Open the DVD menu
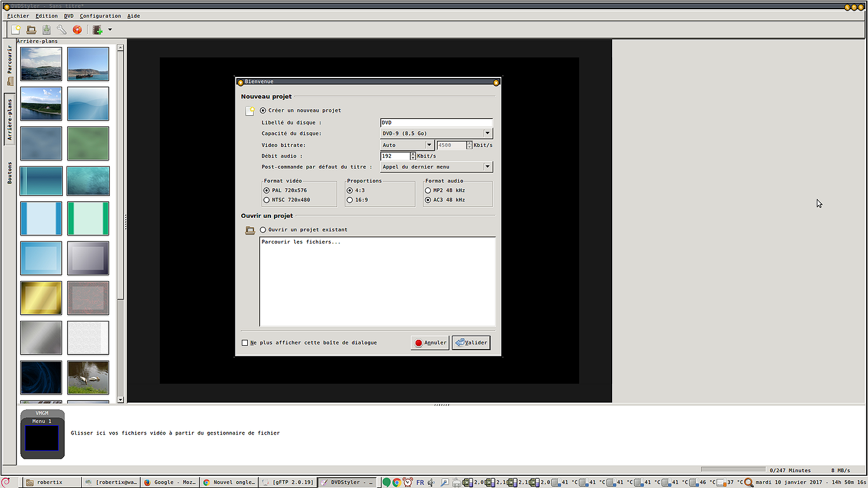 [68, 16]
